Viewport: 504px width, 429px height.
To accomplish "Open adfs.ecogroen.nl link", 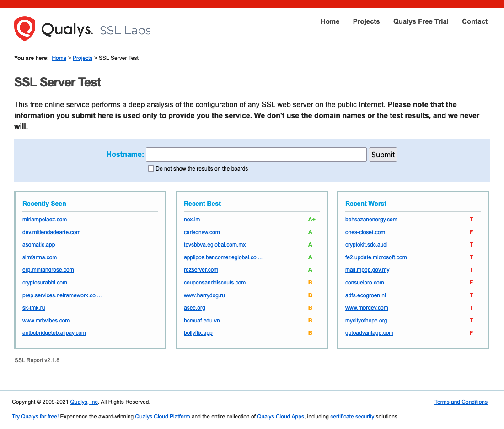I will point(365,295).
